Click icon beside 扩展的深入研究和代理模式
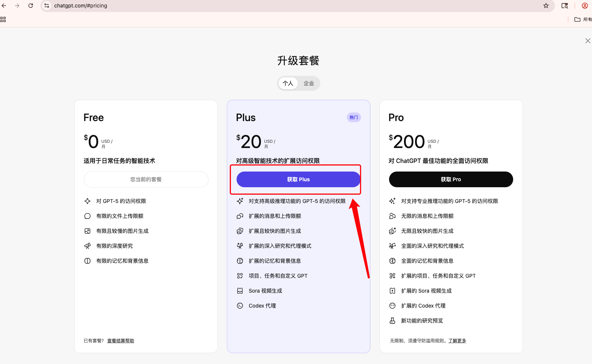The image size is (592, 364). (x=240, y=246)
